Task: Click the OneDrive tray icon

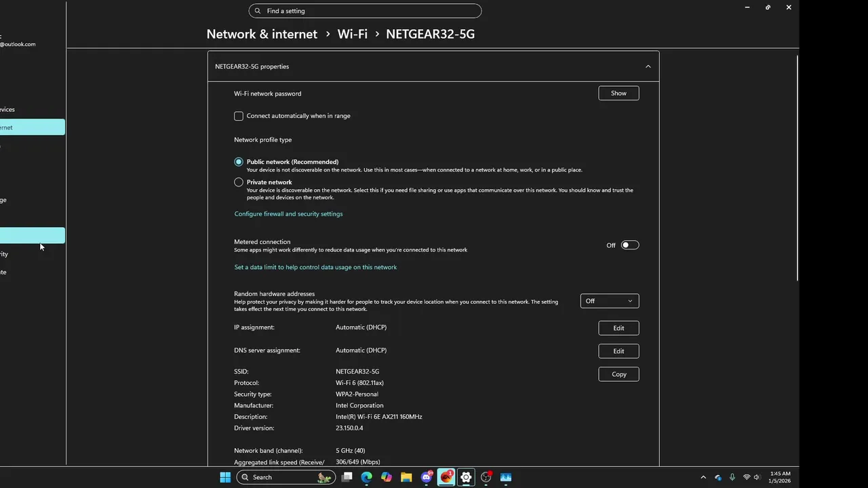Action: click(718, 477)
